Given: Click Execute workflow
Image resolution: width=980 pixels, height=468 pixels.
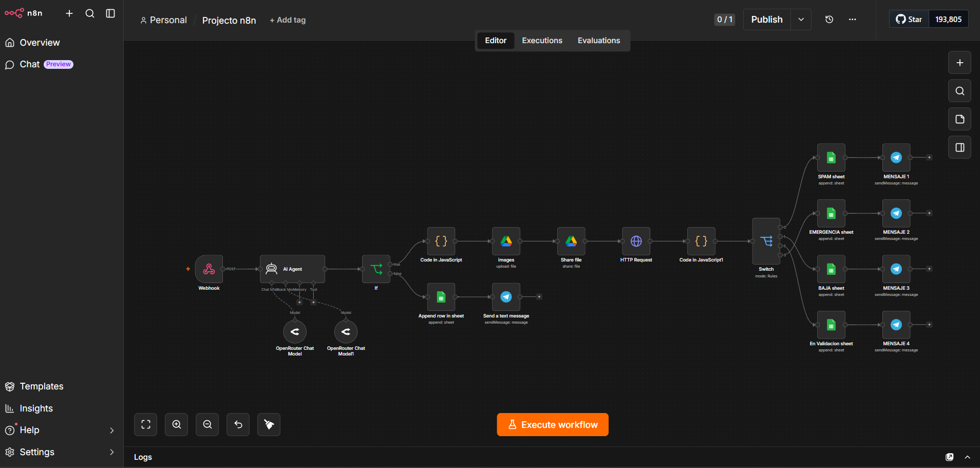Looking at the screenshot, I should coord(553,425).
